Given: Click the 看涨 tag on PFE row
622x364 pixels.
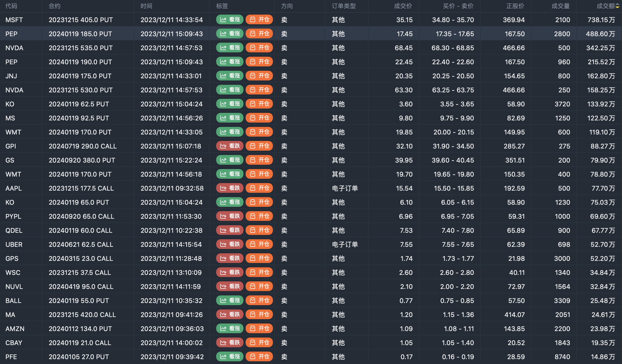Looking at the screenshot, I should (230, 357).
